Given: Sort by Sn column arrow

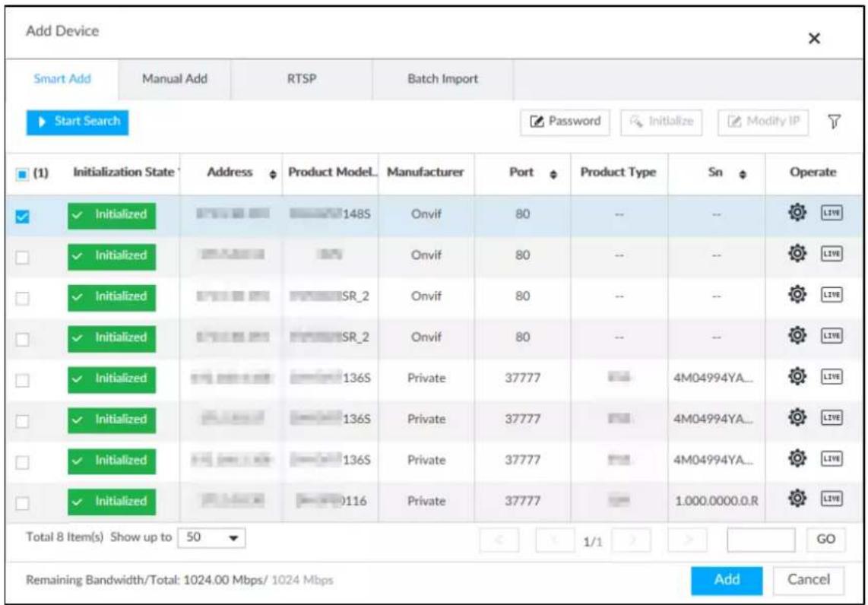Looking at the screenshot, I should tap(743, 174).
